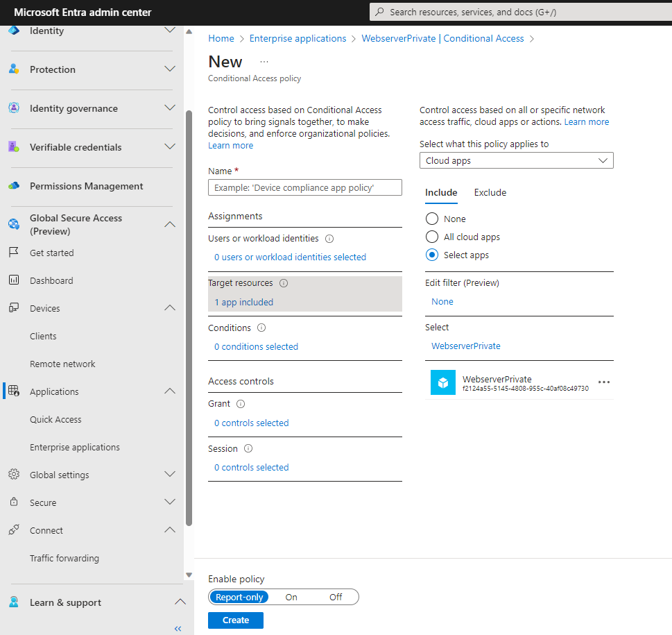The width and height of the screenshot is (672, 635).
Task: Click the sidebar vertical scrollbar
Action: tap(189, 312)
